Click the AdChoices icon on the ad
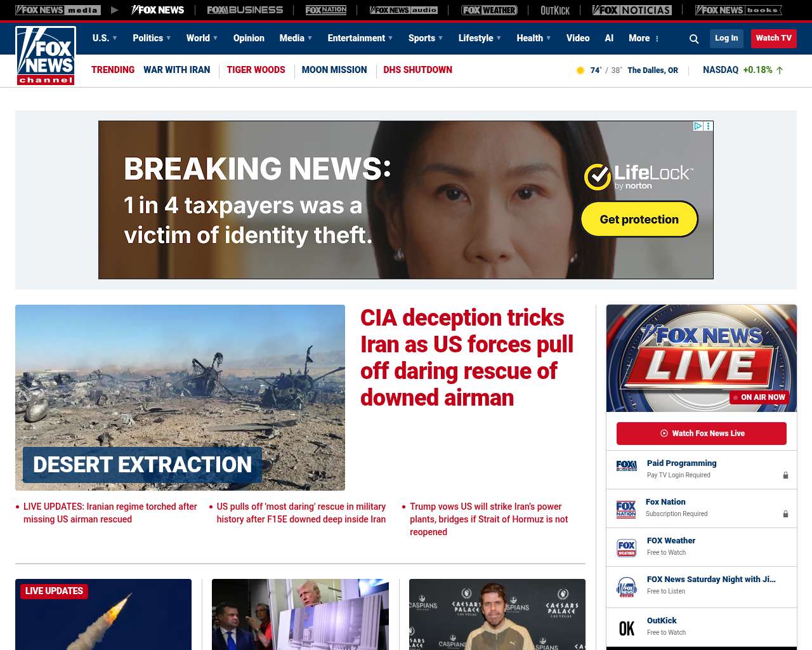Image resolution: width=812 pixels, height=650 pixels. 698,126
